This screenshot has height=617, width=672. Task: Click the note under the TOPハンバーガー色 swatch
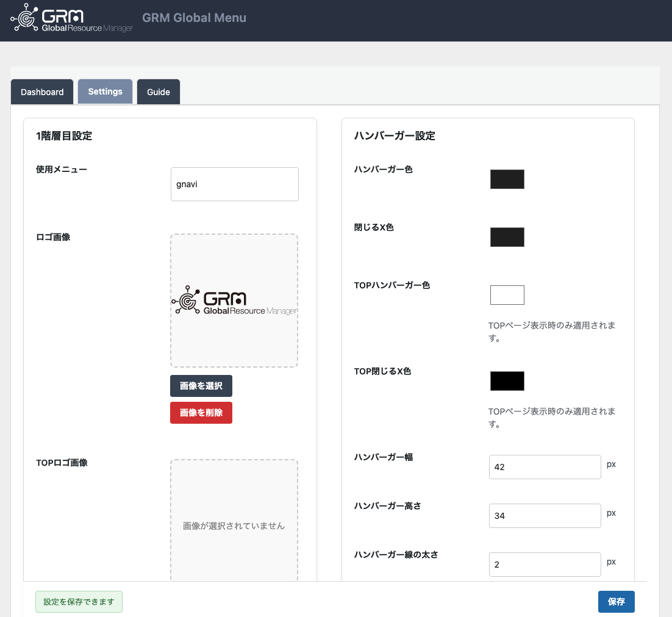click(x=552, y=332)
